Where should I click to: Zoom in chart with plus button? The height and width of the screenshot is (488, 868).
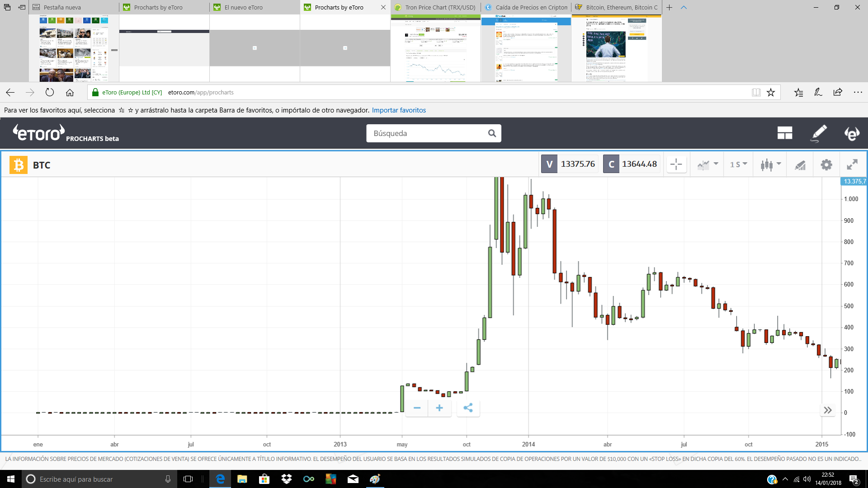pyautogui.click(x=439, y=408)
